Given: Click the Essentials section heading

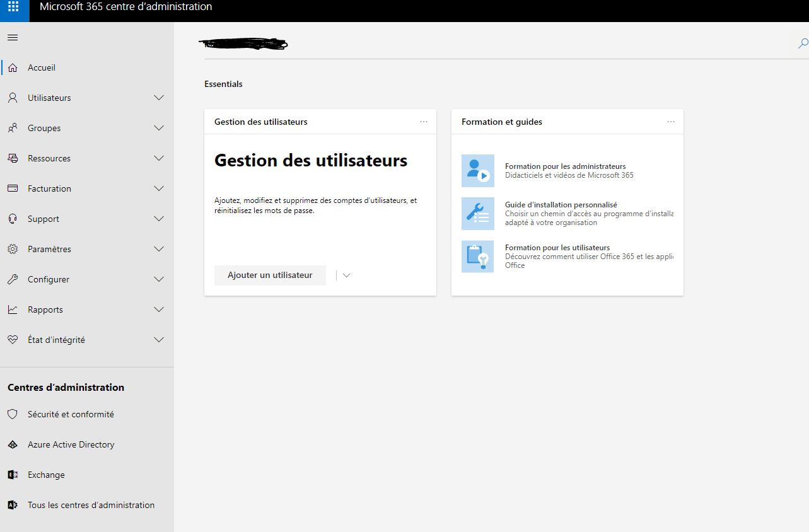Looking at the screenshot, I should pyautogui.click(x=223, y=84).
